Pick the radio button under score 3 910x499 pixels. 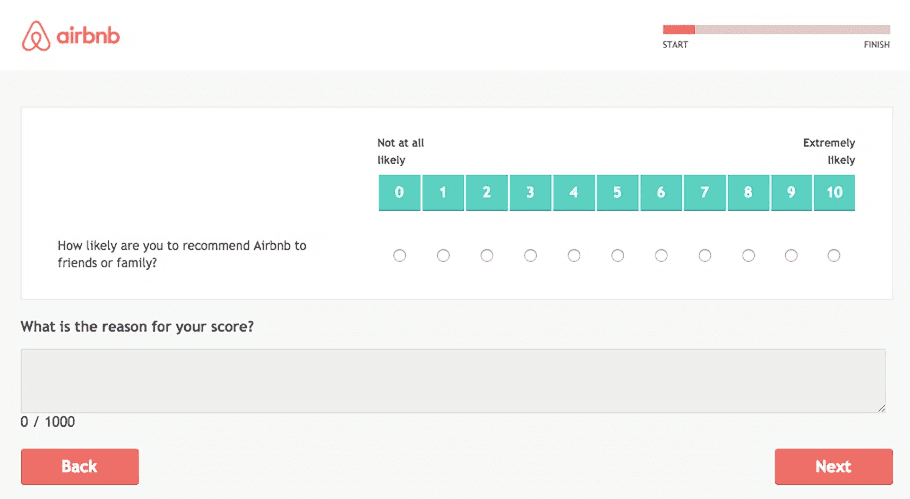[530, 255]
